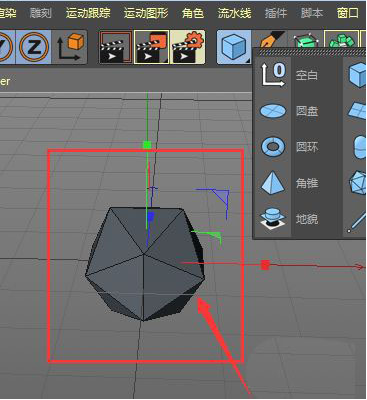The width and height of the screenshot is (367, 400).
Task: Choose the capsule icon in the primitives popup
Action: pos(359,147)
